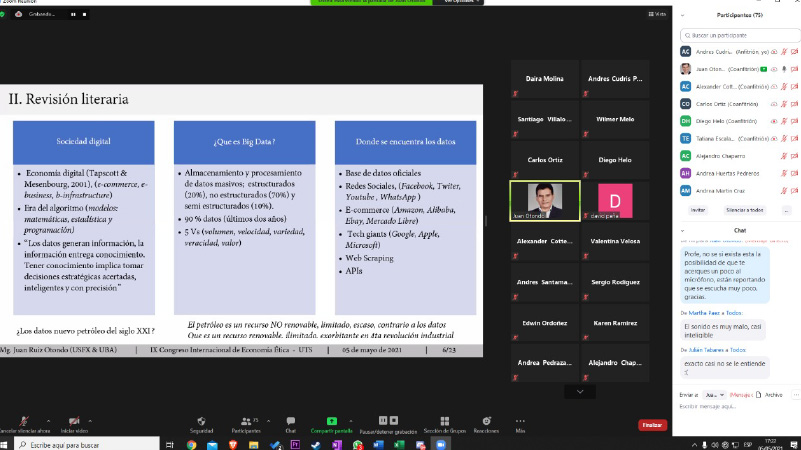801x450 pixels.
Task: Toggle the Participantes panel from toolbar
Action: [x=246, y=425]
